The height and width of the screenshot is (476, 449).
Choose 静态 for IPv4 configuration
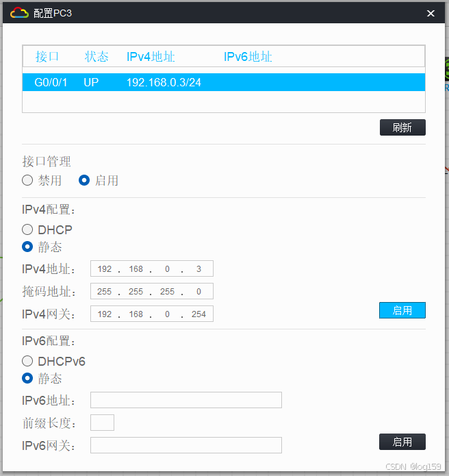[27, 247]
